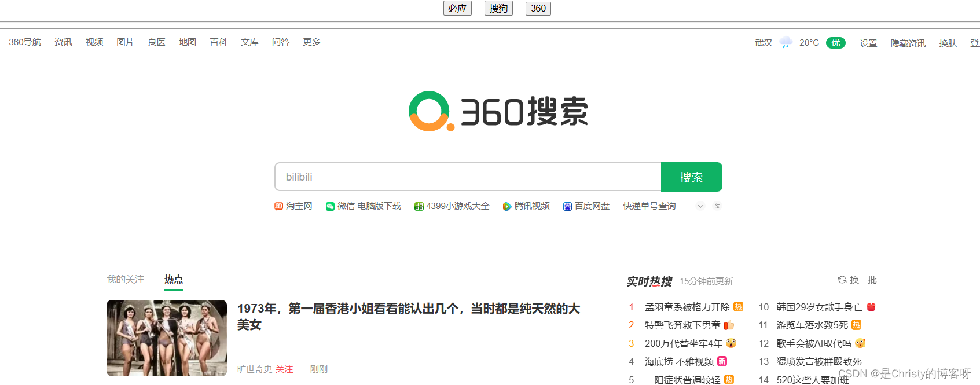The image size is (980, 385).
Task: Click the Taobao orange icon
Action: (x=278, y=206)
